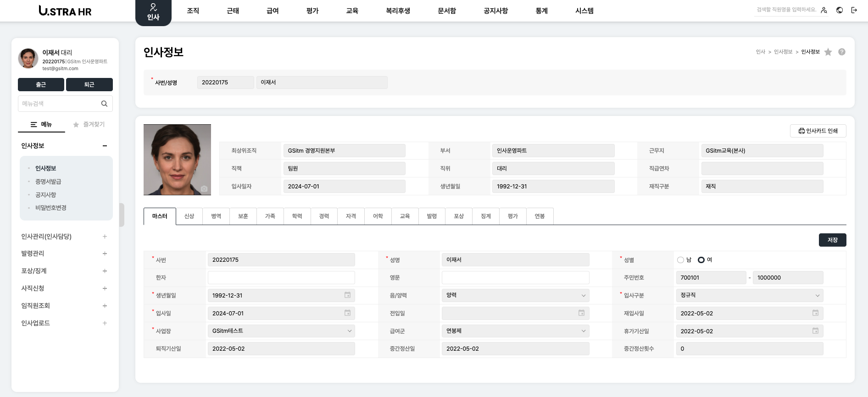Switch to the 가족 tab
This screenshot has width=868, height=397.
coord(270,216)
